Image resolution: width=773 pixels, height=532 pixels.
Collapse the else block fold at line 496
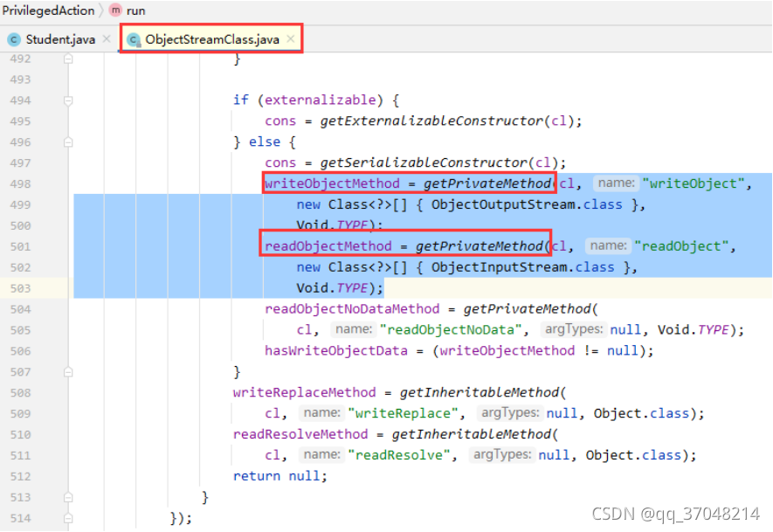point(68,142)
